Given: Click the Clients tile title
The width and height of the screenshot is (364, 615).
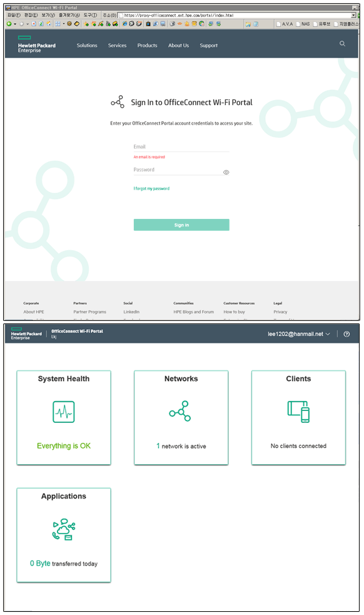Looking at the screenshot, I should (x=298, y=379).
